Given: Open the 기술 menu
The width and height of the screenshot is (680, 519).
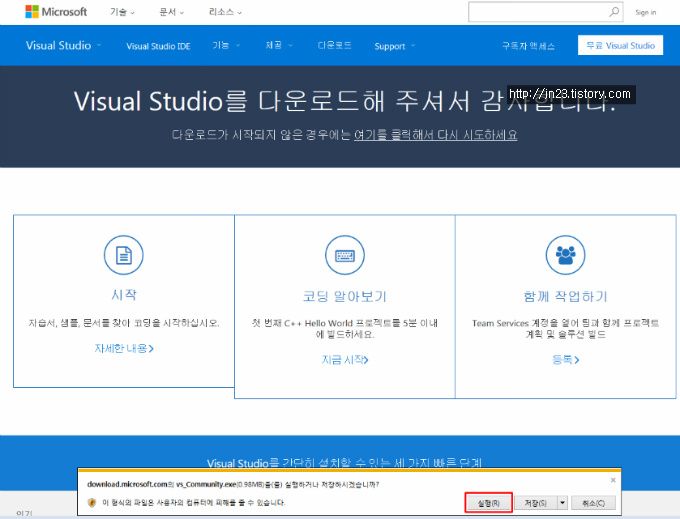Looking at the screenshot, I should coord(122,12).
